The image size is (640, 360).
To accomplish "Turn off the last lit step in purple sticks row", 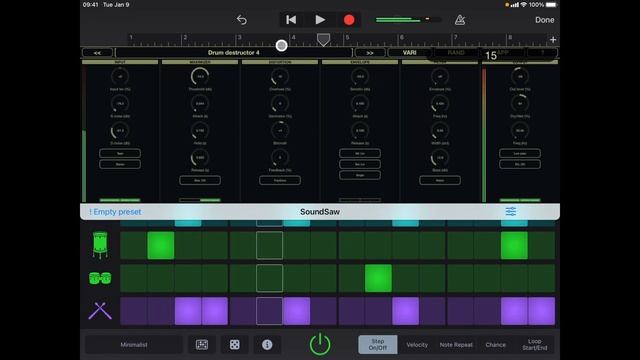I will click(x=542, y=311).
